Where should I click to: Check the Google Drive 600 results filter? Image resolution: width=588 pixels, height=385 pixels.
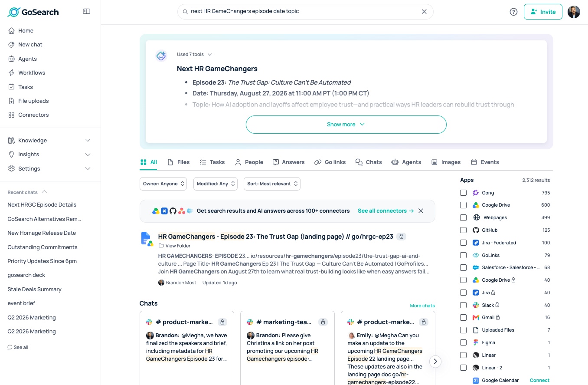[464, 205]
